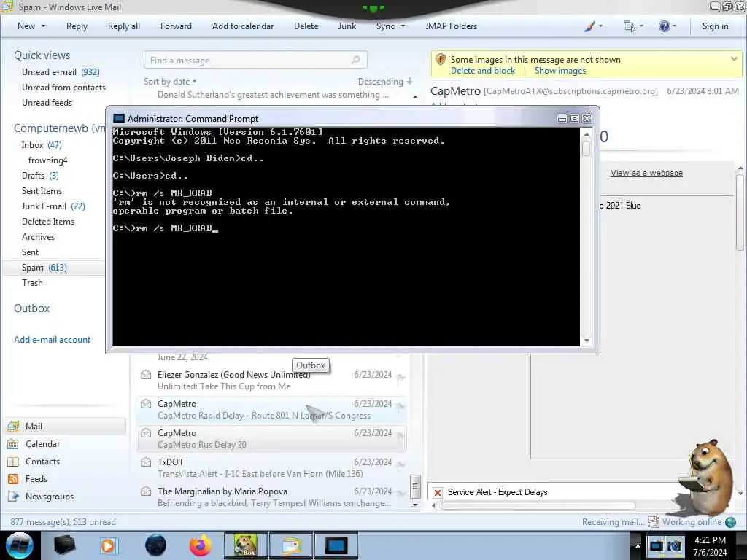747x560 pixels.
Task: Open the hamster Box app in the taskbar
Action: [245, 545]
